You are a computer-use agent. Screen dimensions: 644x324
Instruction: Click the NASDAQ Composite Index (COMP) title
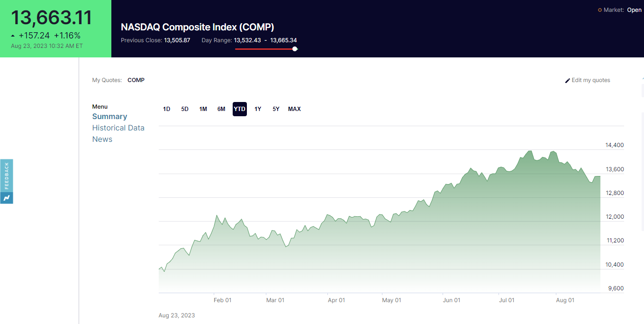tap(198, 27)
